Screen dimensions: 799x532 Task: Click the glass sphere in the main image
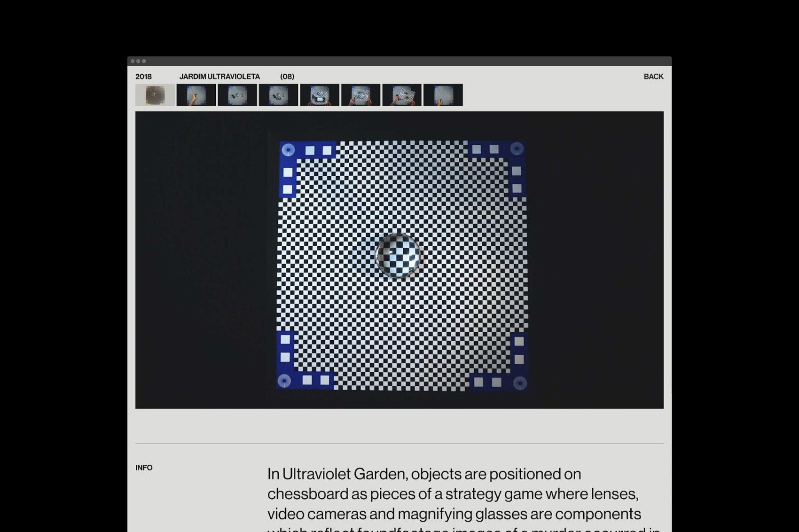click(398, 256)
